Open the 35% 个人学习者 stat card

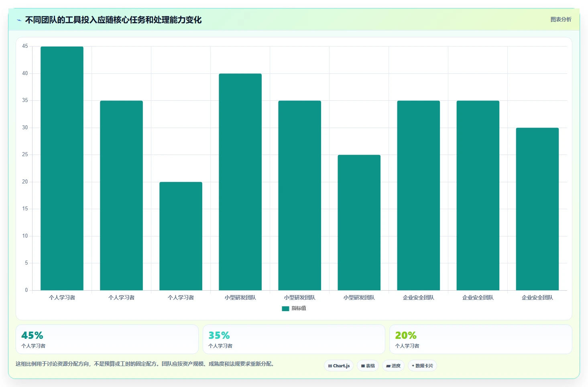pyautogui.click(x=294, y=339)
